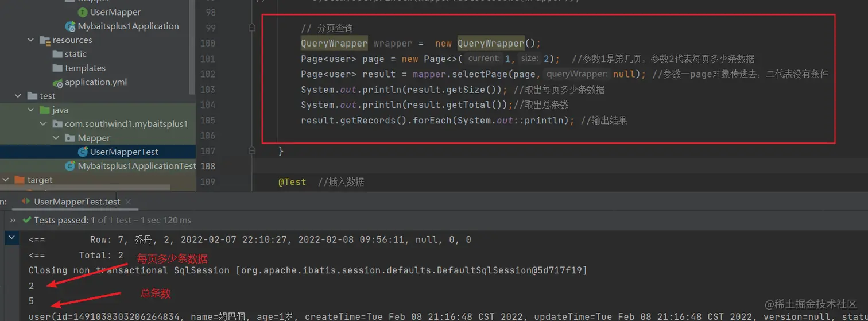Open Mybaitsplus1Application class in project tree
Viewport: 868px width, 321px height.
[x=128, y=26]
